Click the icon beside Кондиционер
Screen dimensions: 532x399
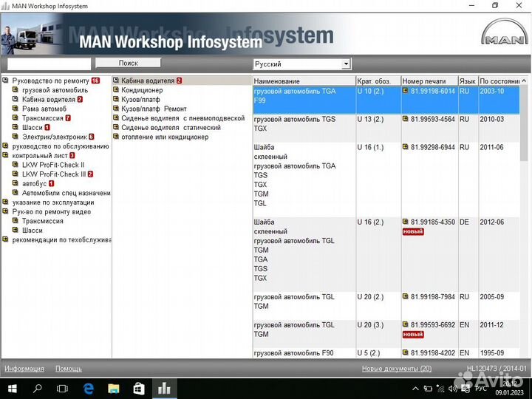116,90
